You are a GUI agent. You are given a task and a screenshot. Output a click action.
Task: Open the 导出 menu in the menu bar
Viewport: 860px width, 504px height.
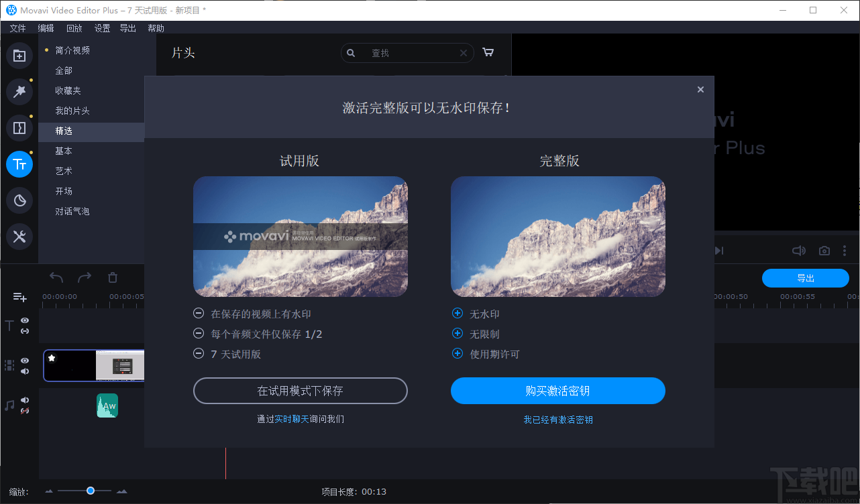pos(127,28)
